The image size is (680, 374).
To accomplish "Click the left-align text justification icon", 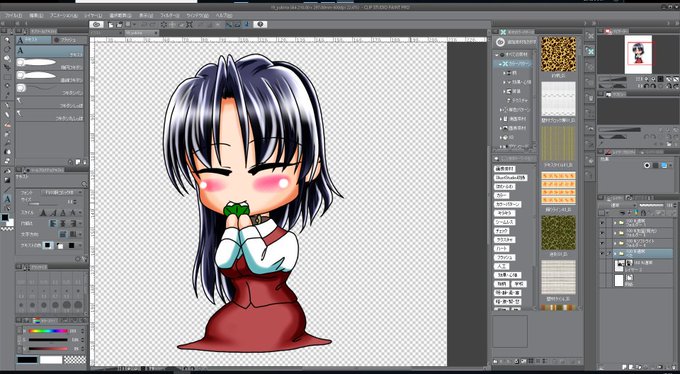I will [53, 223].
